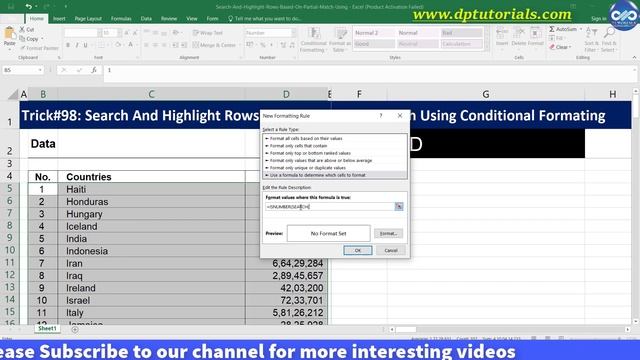Click OK in New Formatting Rule dialog
This screenshot has height=360, width=640.
pos(358,250)
